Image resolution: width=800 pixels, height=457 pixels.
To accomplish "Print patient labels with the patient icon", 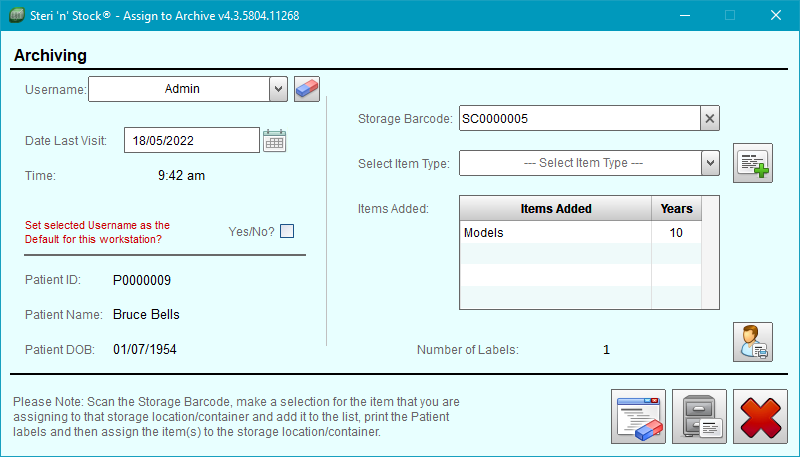I will [x=753, y=342].
